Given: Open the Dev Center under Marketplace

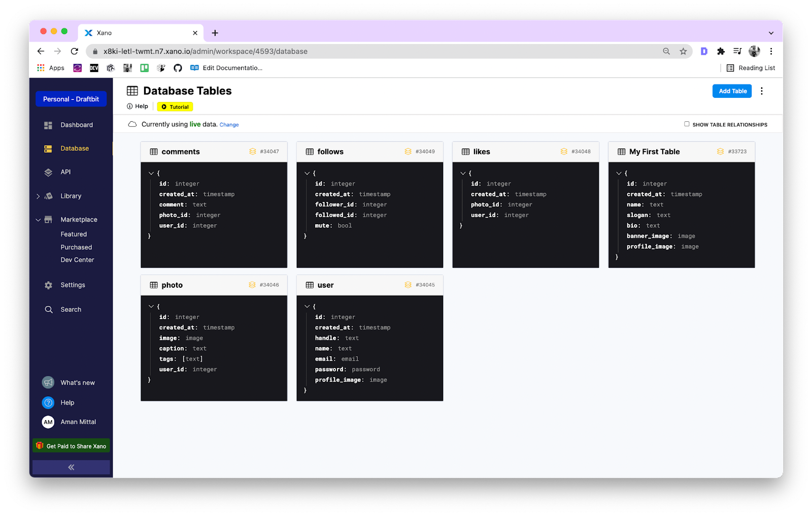Looking at the screenshot, I should 77,260.
